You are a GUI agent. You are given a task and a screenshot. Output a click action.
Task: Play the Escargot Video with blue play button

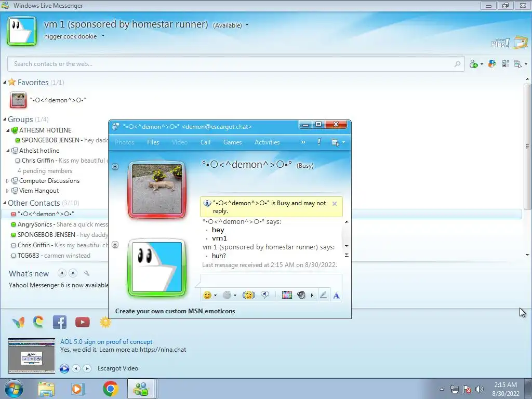coord(64,368)
